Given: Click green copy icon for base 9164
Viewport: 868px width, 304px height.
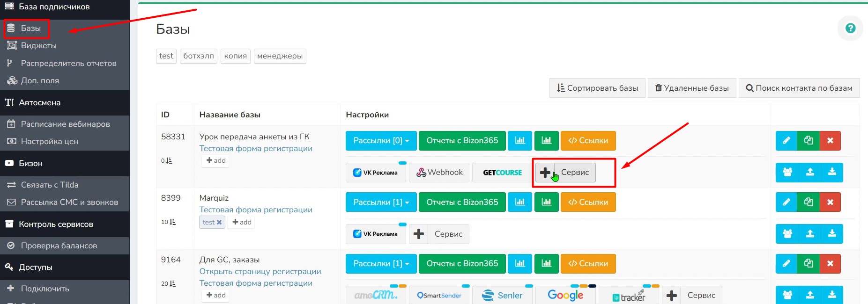Looking at the screenshot, I should coord(808,263).
